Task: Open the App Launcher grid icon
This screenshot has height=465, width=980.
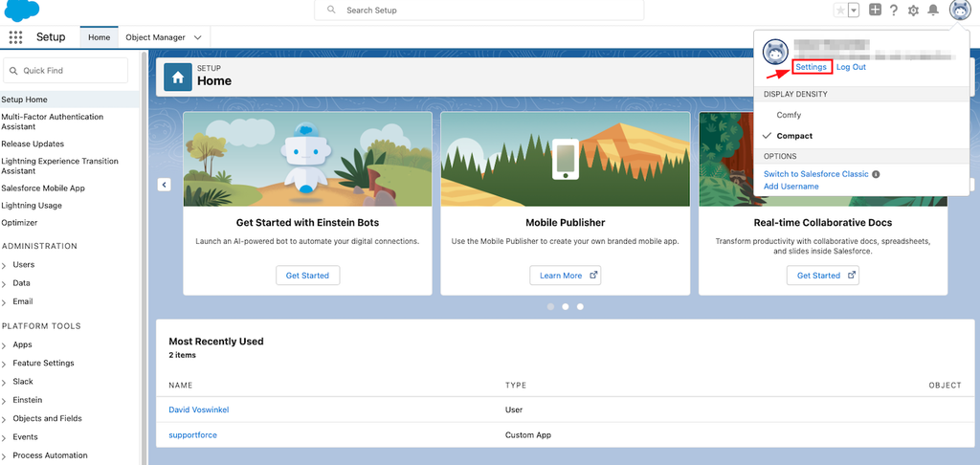Action: 15,37
